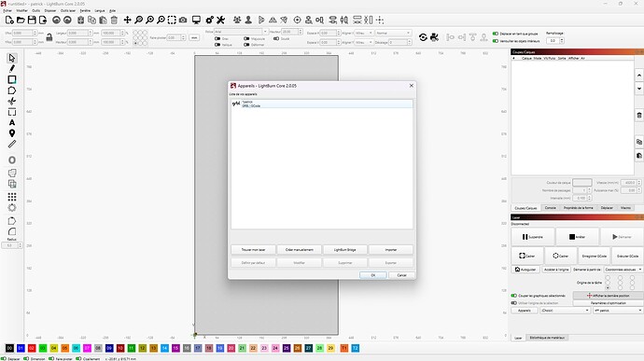Open the Police font dropdown
Image resolution: width=644 pixels, height=361 pixels.
click(x=241, y=32)
